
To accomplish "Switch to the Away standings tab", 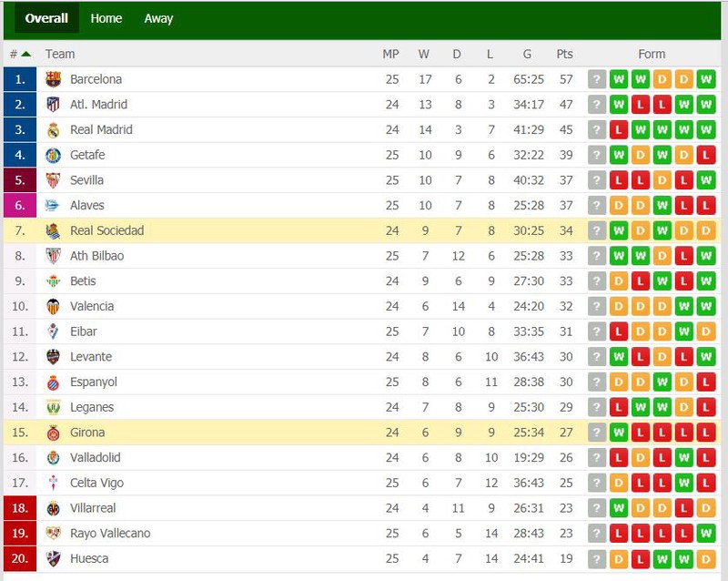I will click(158, 18).
